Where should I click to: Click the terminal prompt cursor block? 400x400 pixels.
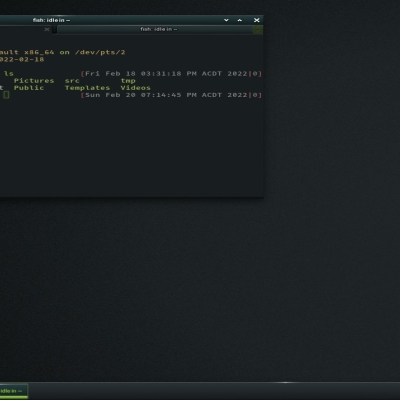coord(6,95)
